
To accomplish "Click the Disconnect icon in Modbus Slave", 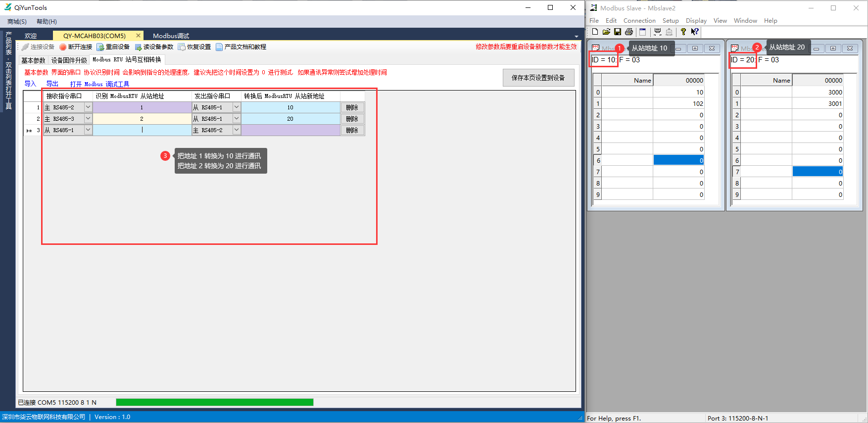I will (x=669, y=32).
